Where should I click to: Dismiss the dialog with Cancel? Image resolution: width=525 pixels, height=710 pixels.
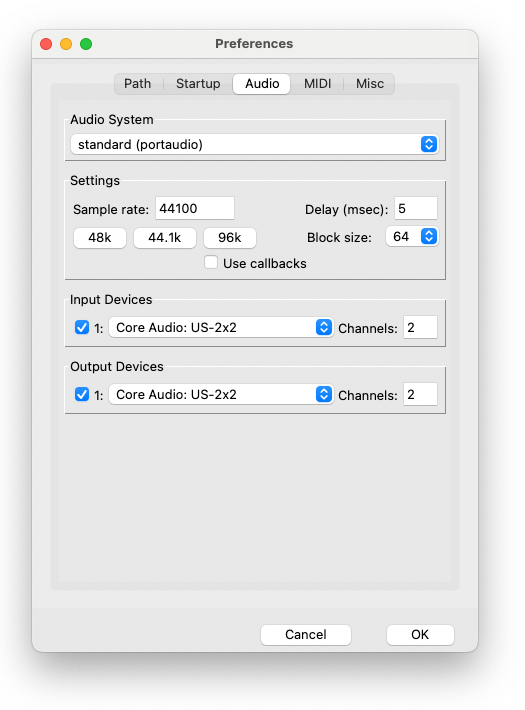[x=306, y=634]
